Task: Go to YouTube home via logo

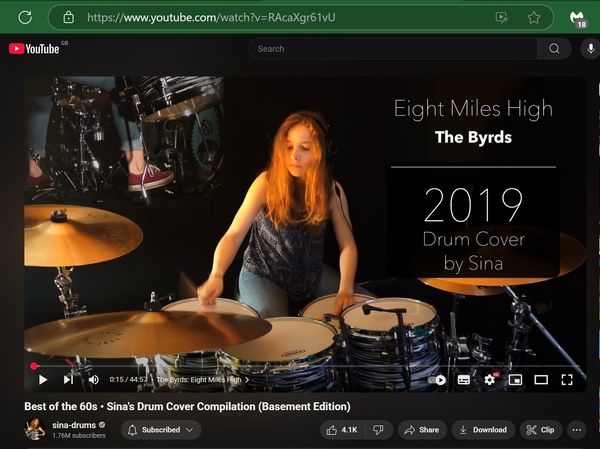Action: (34, 49)
